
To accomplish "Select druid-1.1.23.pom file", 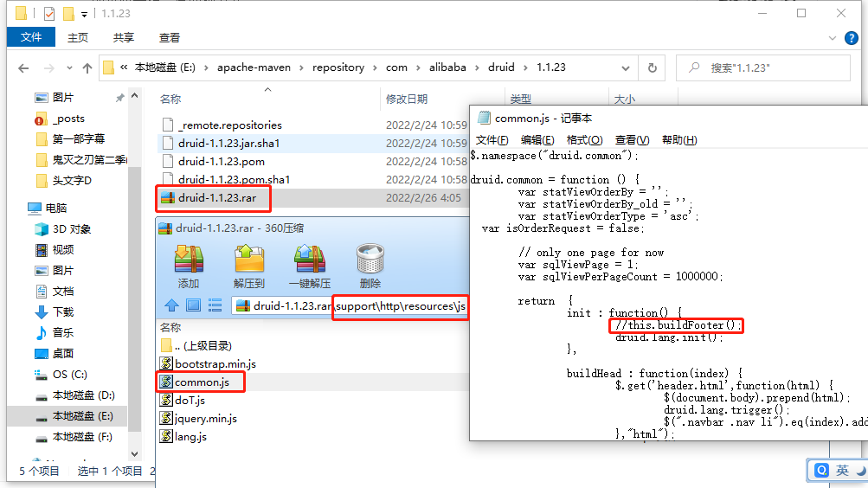I will tap(221, 162).
